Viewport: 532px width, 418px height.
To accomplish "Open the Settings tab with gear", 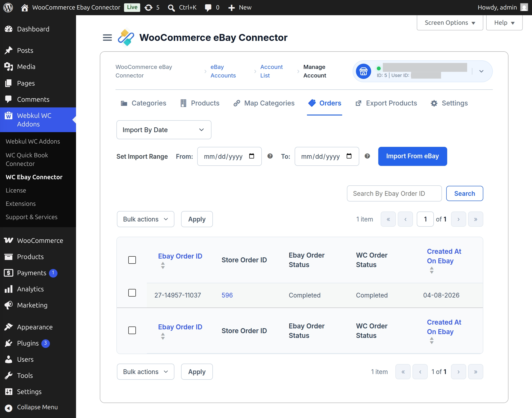I will [449, 103].
